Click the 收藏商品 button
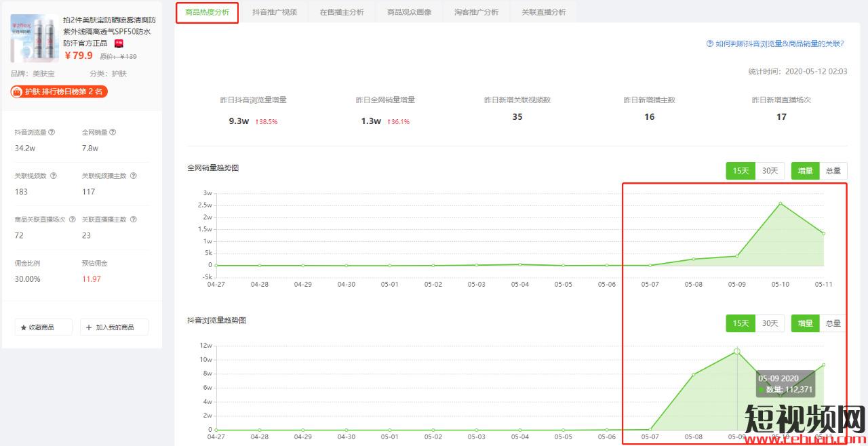Image resolution: width=868 pixels, height=446 pixels. [43, 327]
